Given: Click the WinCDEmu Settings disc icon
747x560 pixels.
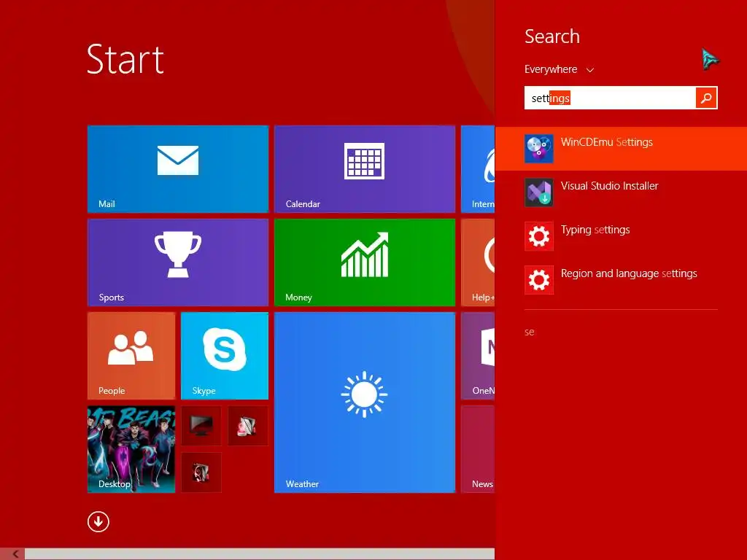Looking at the screenshot, I should tap(539, 148).
